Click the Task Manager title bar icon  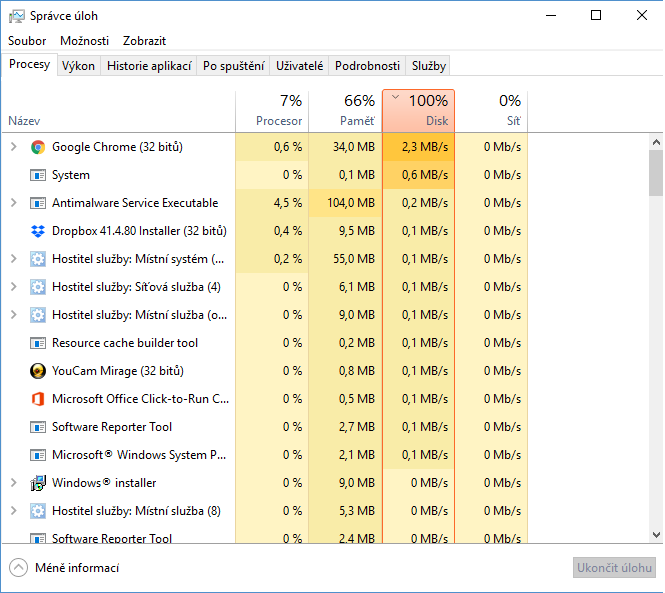click(17, 16)
